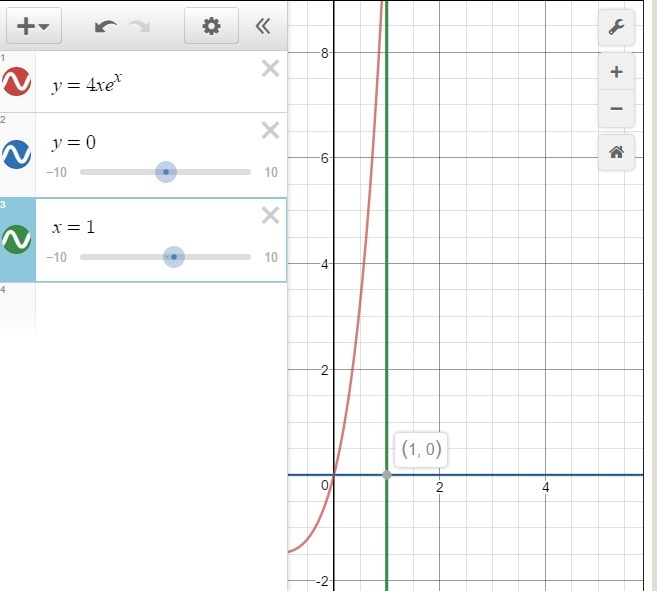Screen dimensions: 657x591
Task: Zoom in with the plus button
Action: pyautogui.click(x=616, y=72)
